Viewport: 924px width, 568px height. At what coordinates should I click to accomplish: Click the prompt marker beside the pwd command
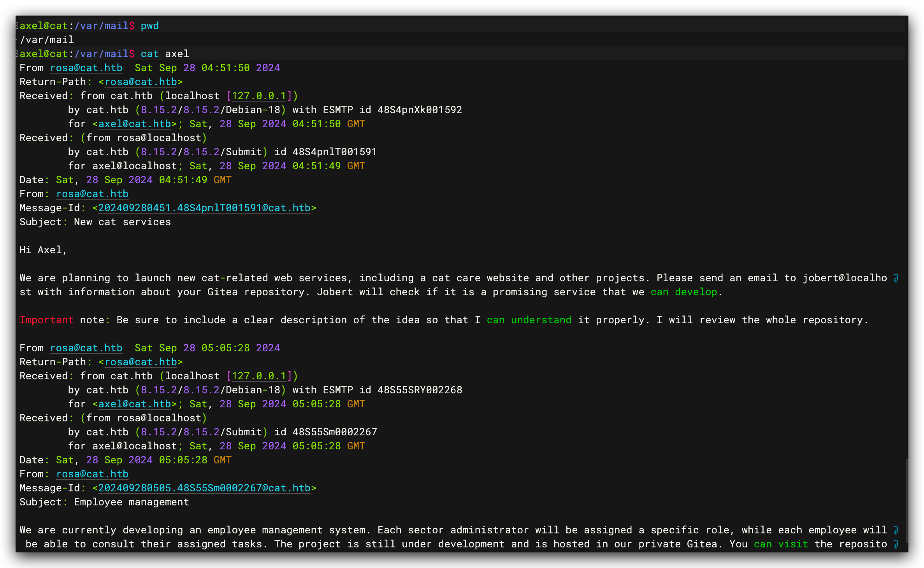click(17, 26)
